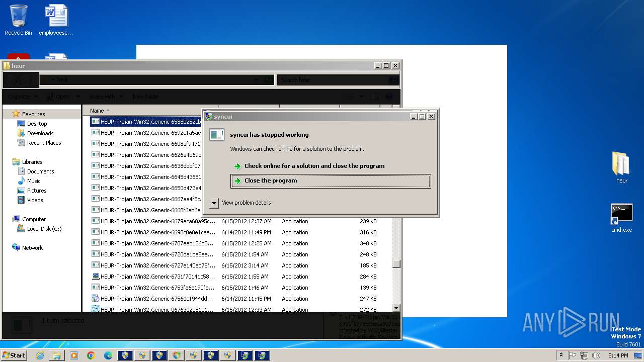Screen dimensions: 644x362
Task: Open Downloads in Favorites
Action: [40, 133]
